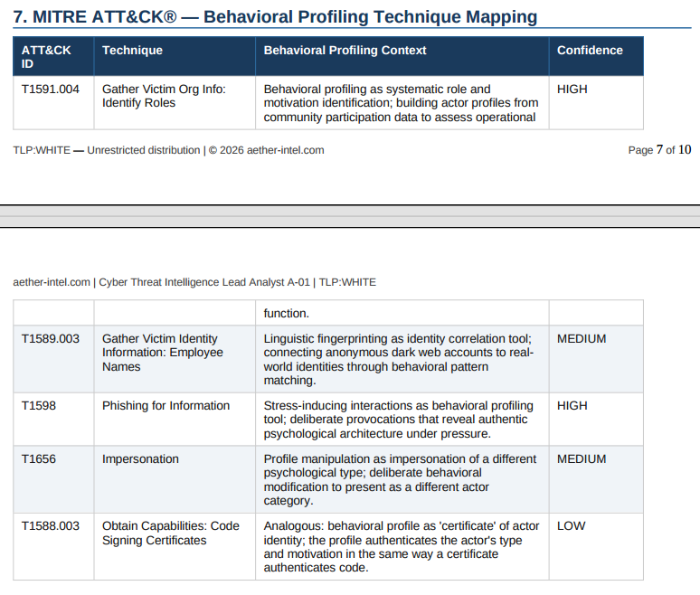Click the context text about role and motivation identification
Screen dimensions: 700x595
(x=402, y=103)
